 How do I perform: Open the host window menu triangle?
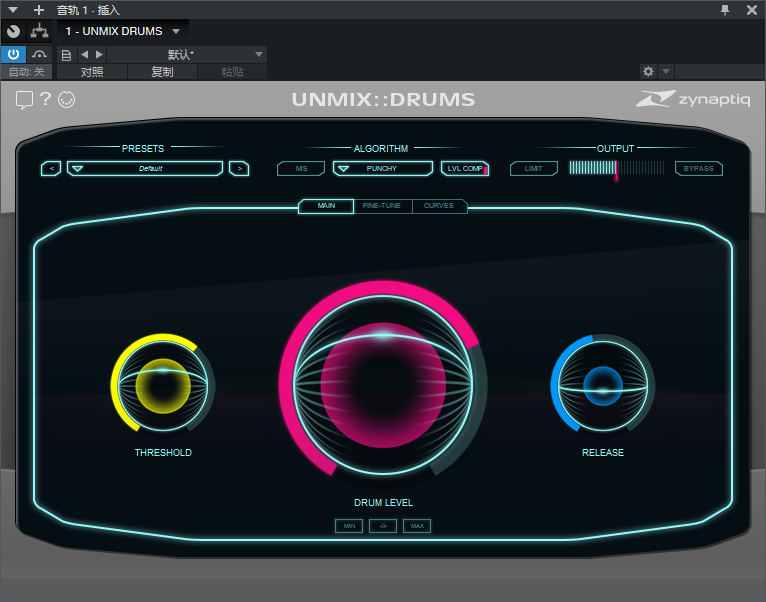[13, 10]
